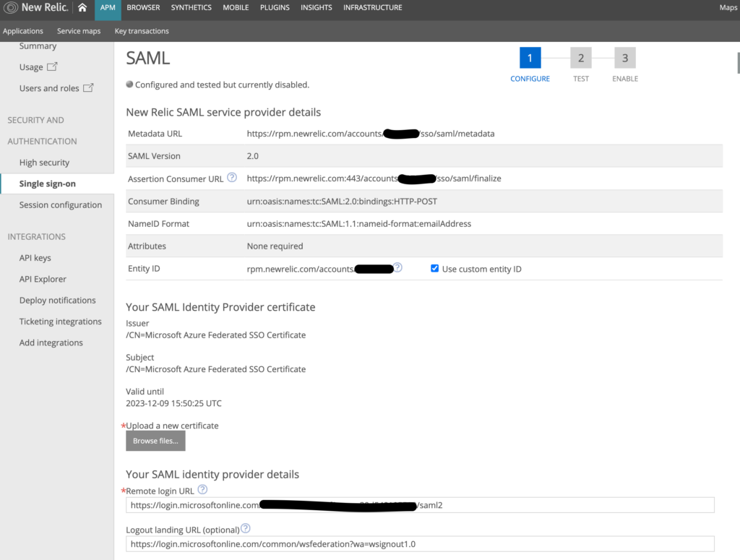Open Add integrations
The image size is (740, 560).
pos(51,343)
